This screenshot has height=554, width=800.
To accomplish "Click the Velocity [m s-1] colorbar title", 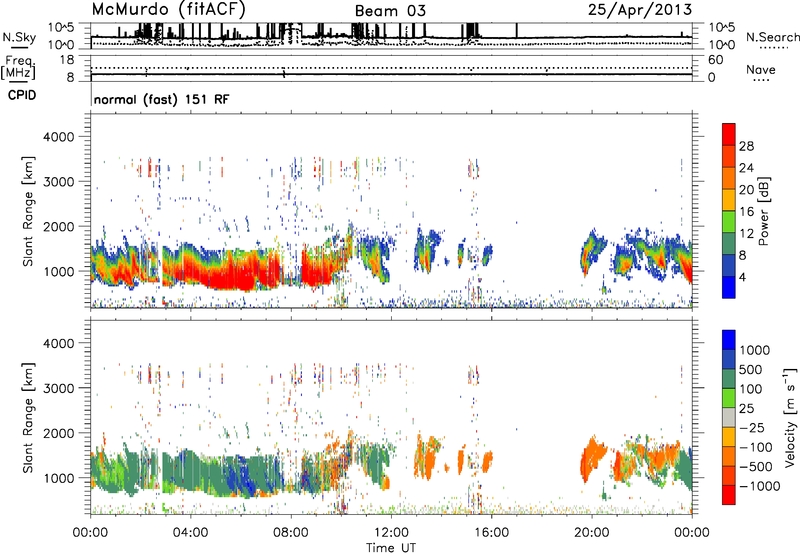I will pos(790,417).
